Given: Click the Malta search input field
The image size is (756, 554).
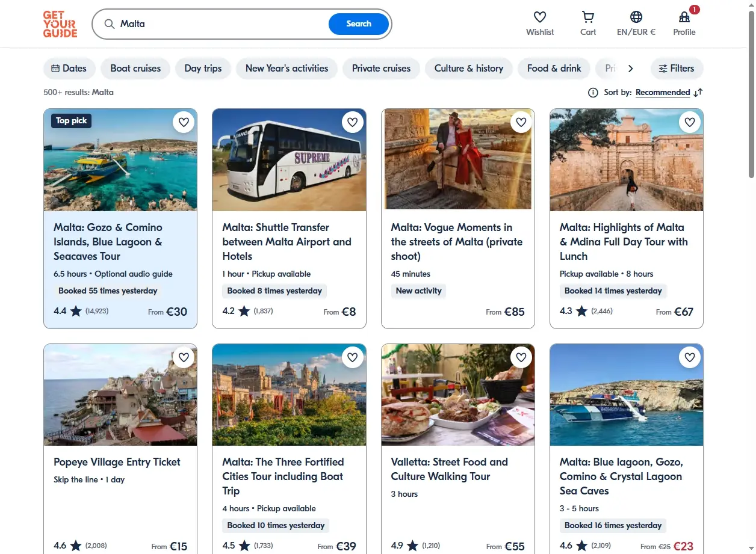Looking at the screenshot, I should (222, 24).
